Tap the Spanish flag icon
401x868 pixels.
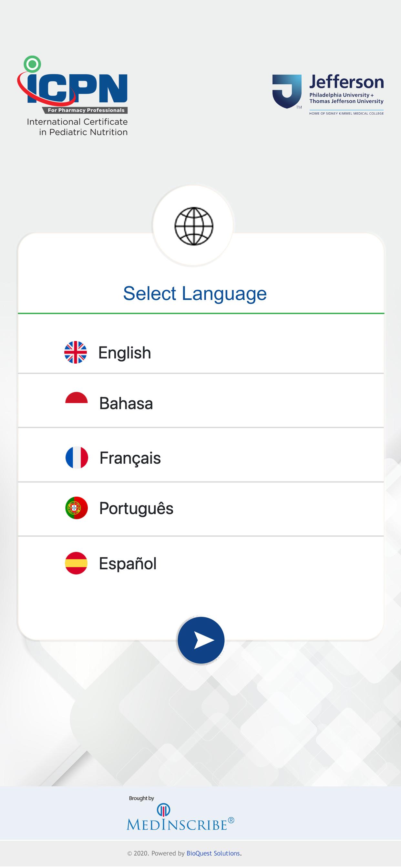point(76,563)
